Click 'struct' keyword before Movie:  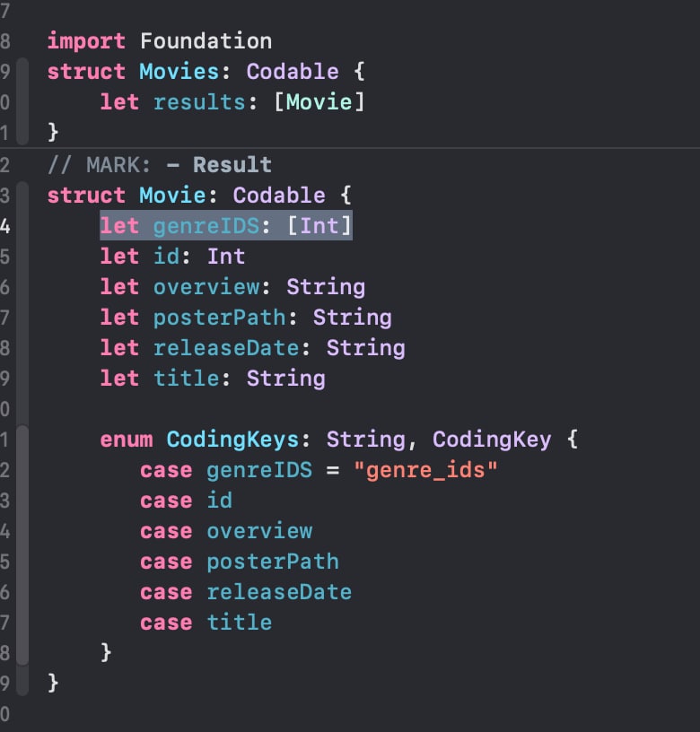pyautogui.click(x=86, y=196)
